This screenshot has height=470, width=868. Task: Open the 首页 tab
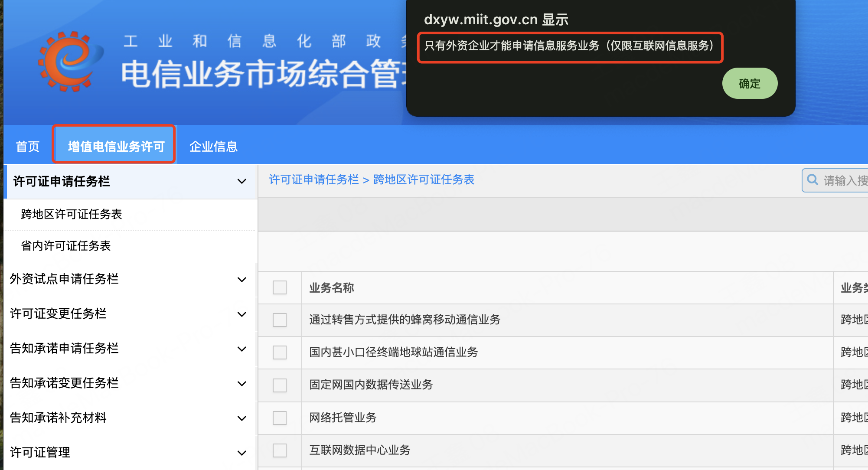(x=28, y=147)
